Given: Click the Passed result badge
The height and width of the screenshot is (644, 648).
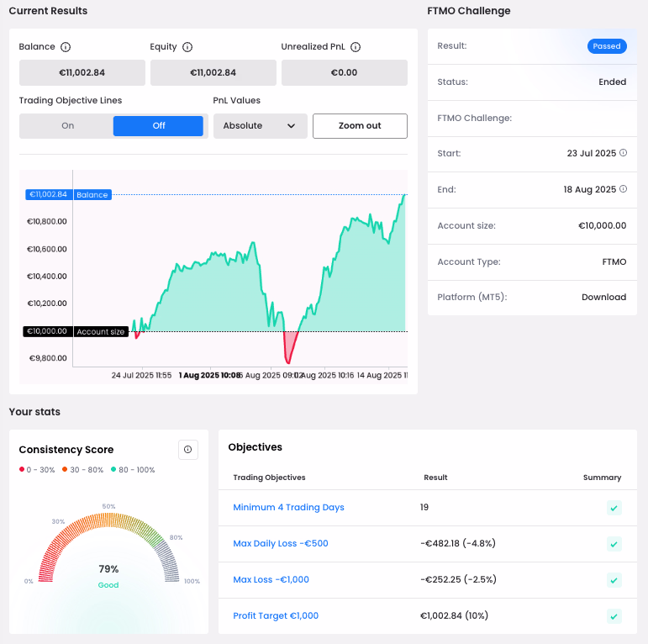Looking at the screenshot, I should [607, 46].
